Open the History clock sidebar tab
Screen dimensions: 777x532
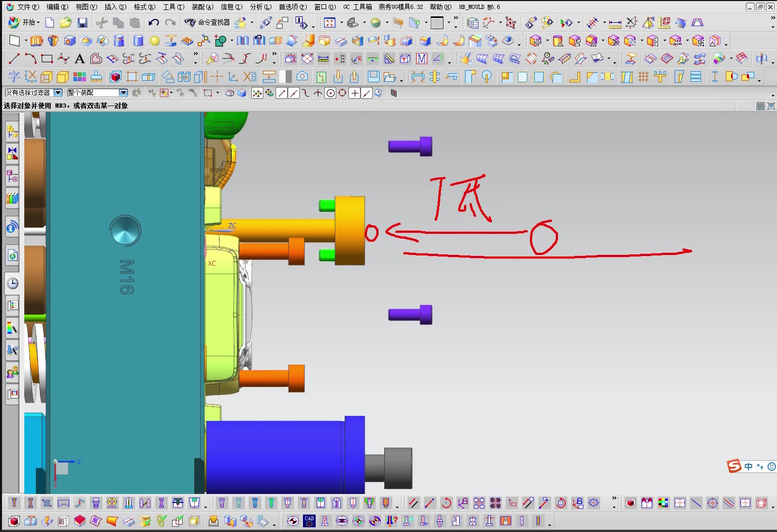(x=13, y=283)
